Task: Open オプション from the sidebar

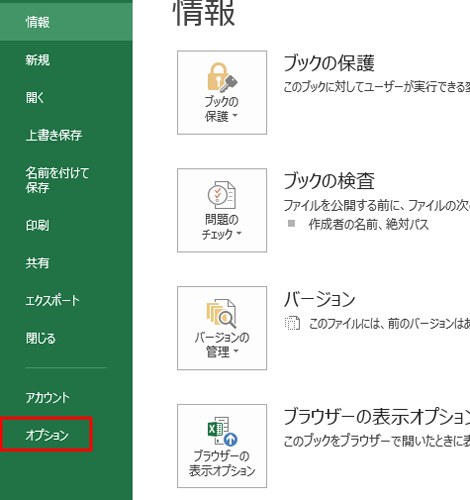Action: point(47,435)
